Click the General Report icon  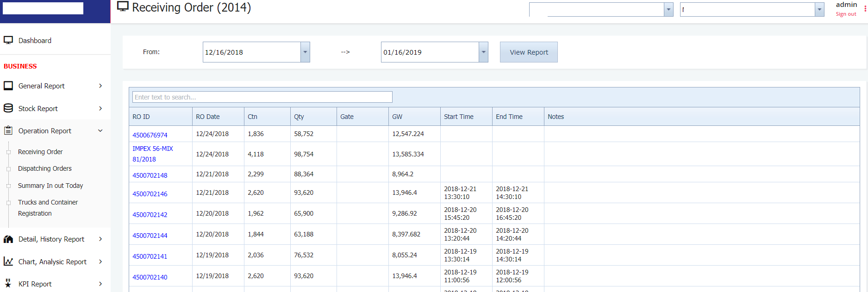coord(8,86)
